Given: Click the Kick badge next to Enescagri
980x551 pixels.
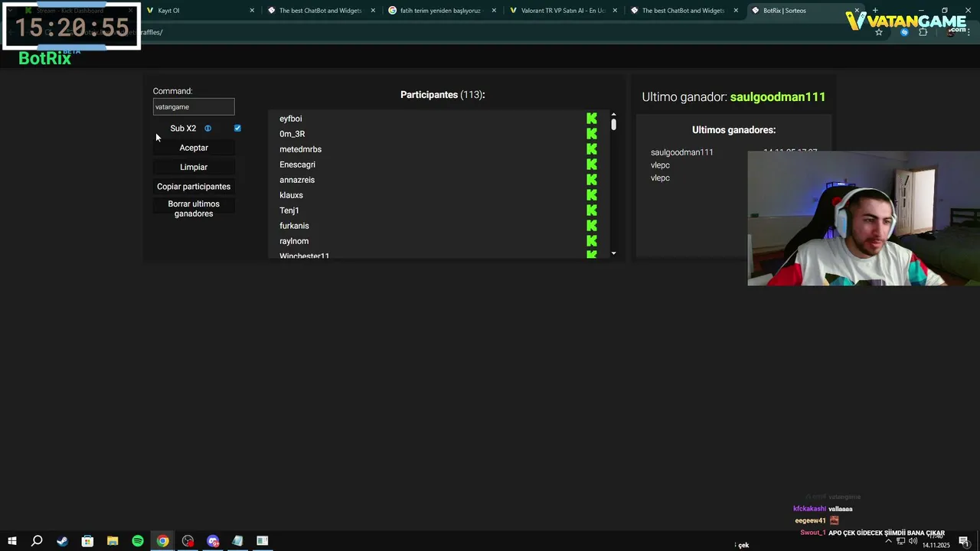Looking at the screenshot, I should (592, 165).
